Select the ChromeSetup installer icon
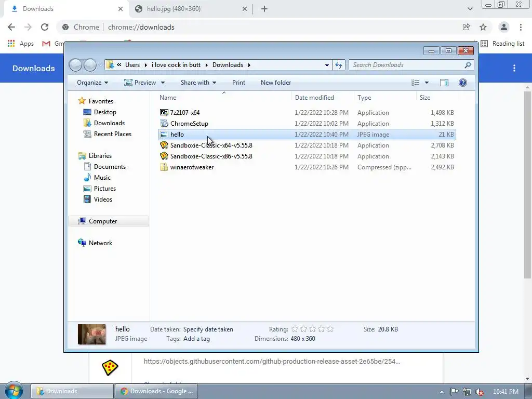Viewport: 532px width, 399px height. 164,124
